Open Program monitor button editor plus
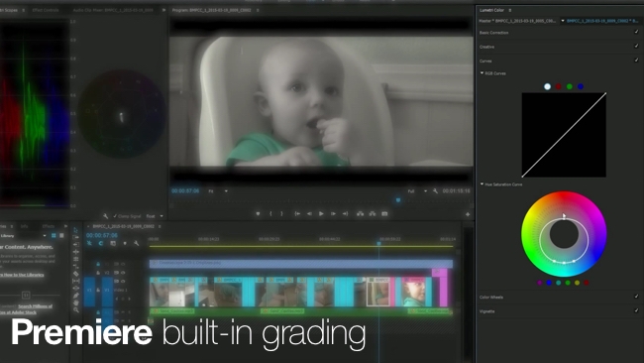The height and width of the screenshot is (363, 644). coord(468,214)
